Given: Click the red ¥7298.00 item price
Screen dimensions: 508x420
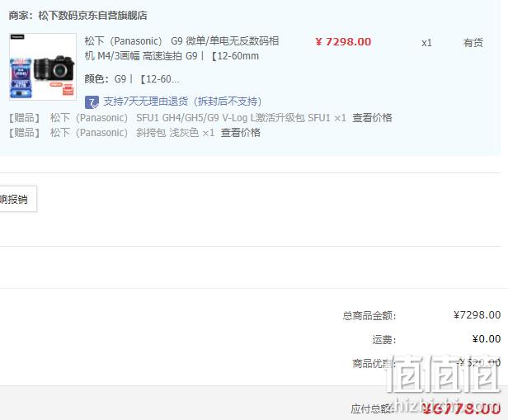Looking at the screenshot, I should pos(343,42).
